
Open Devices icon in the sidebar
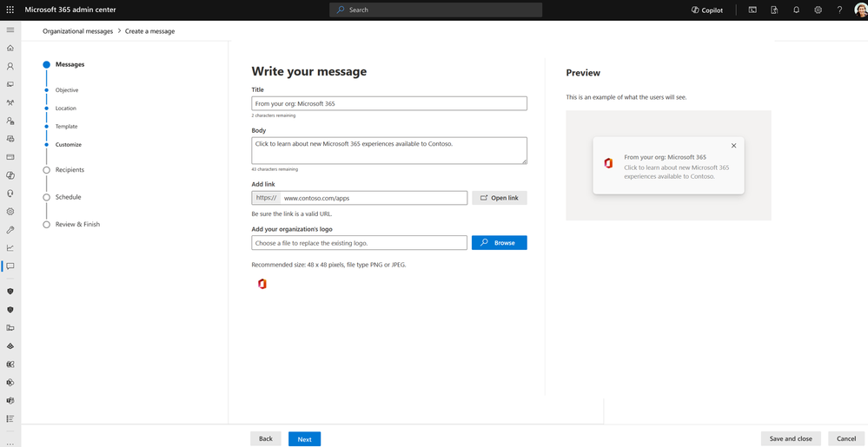pos(10,85)
